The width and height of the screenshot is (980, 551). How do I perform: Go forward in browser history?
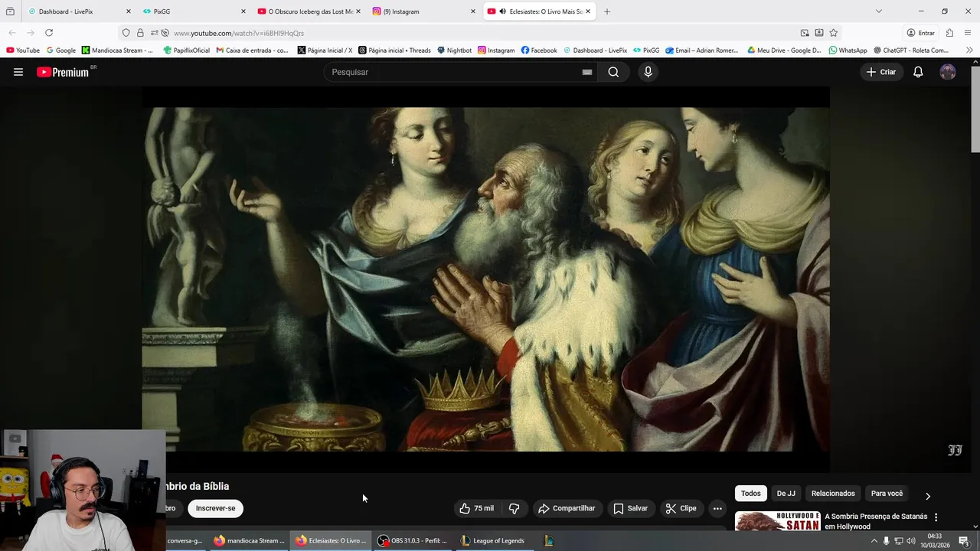(31, 33)
